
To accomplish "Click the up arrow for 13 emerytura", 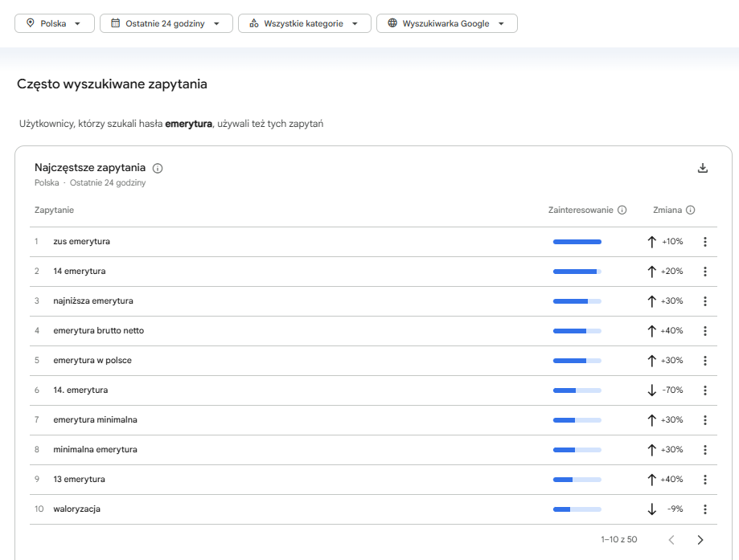I will click(x=652, y=480).
